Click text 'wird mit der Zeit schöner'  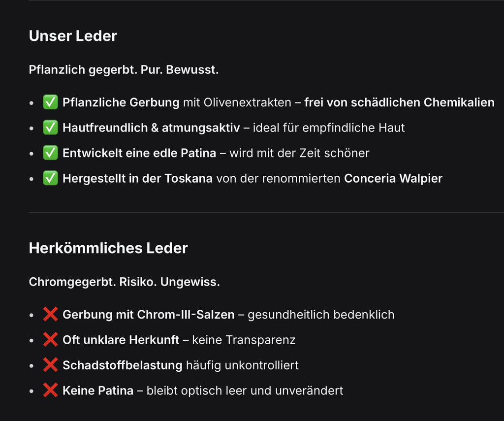click(x=300, y=153)
